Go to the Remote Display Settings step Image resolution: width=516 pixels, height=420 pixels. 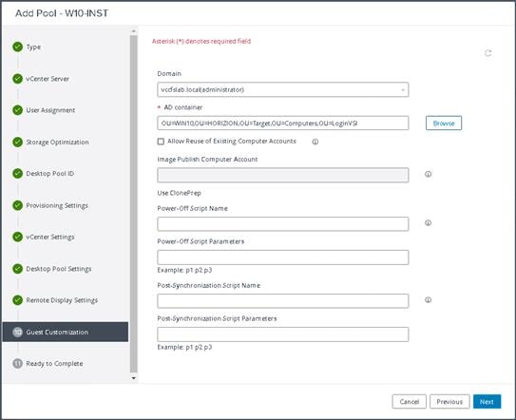(x=62, y=300)
